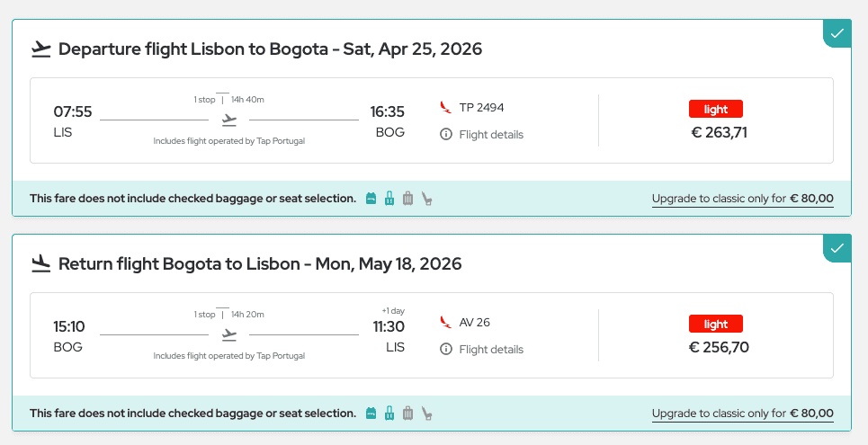Select the red light fare badge at €263,71
The height and width of the screenshot is (445, 868).
pyautogui.click(x=716, y=110)
